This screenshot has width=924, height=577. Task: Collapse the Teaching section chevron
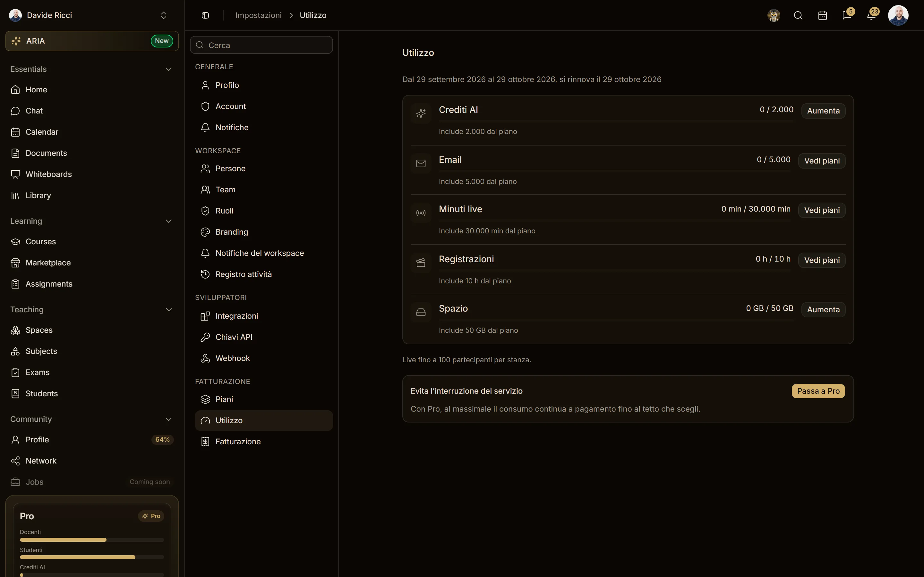click(168, 309)
